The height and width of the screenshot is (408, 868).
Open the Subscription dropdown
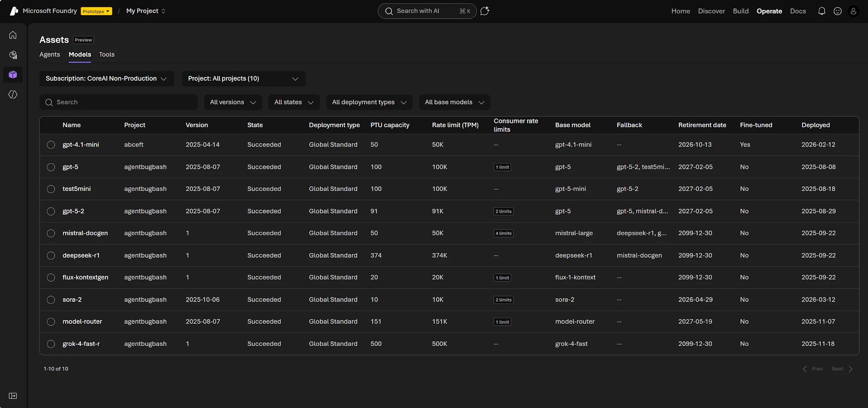pyautogui.click(x=107, y=79)
